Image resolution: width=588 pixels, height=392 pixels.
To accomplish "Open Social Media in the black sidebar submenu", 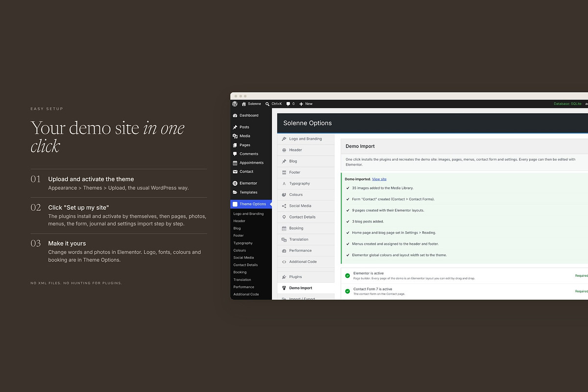I will (244, 258).
